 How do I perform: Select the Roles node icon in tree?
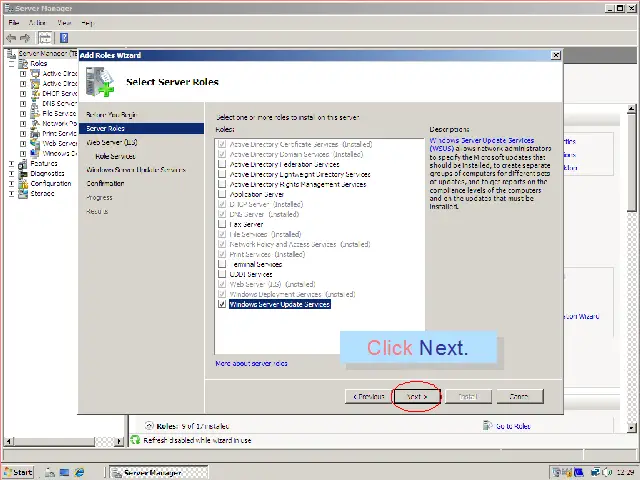click(23, 64)
